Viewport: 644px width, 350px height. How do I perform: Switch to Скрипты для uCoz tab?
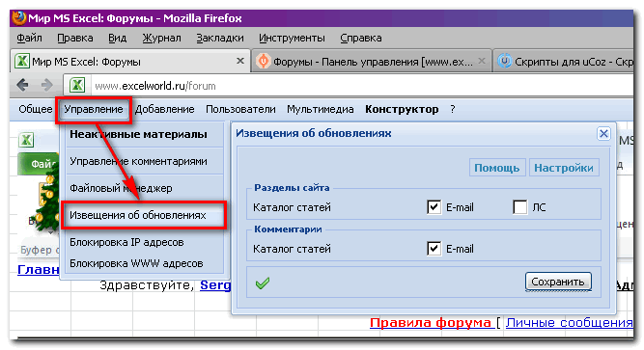point(564,61)
